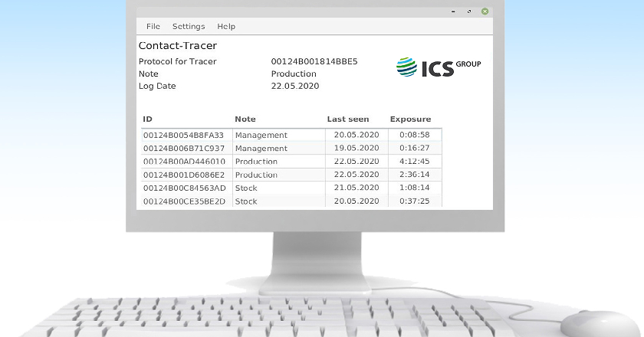Click tracer ID 00124B001814BBE5

pyautogui.click(x=314, y=61)
